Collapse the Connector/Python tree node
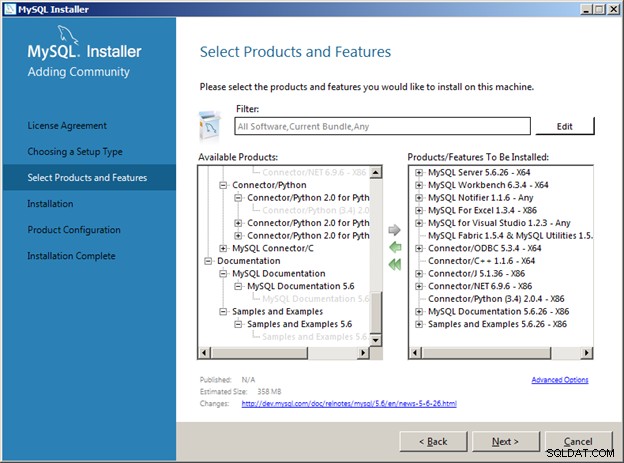The height and width of the screenshot is (463, 624). pyautogui.click(x=223, y=185)
